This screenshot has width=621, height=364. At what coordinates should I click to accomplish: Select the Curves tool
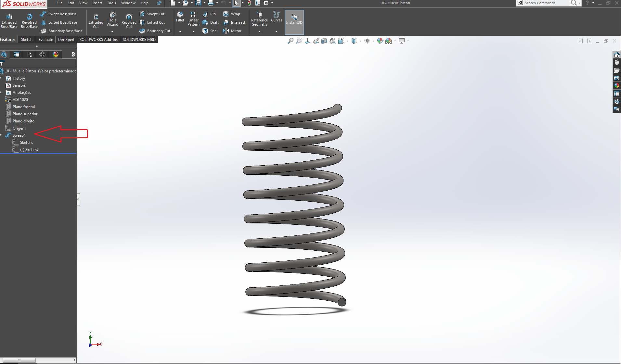tap(276, 18)
